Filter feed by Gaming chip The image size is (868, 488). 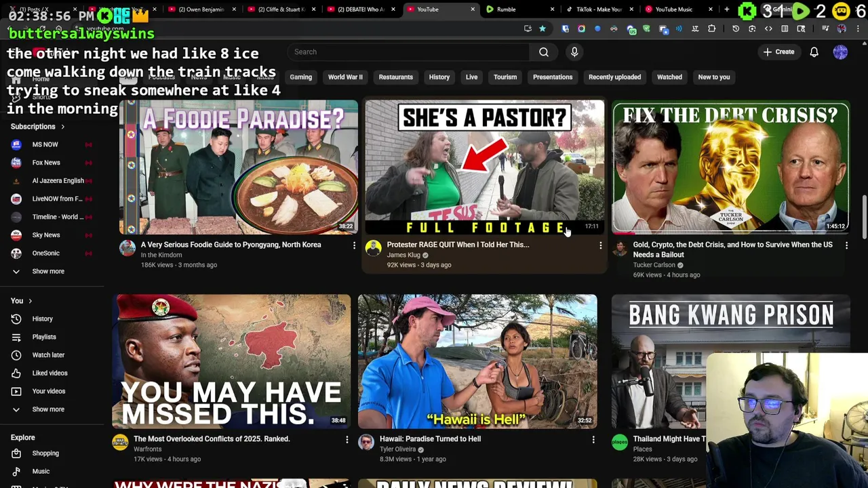(x=300, y=77)
